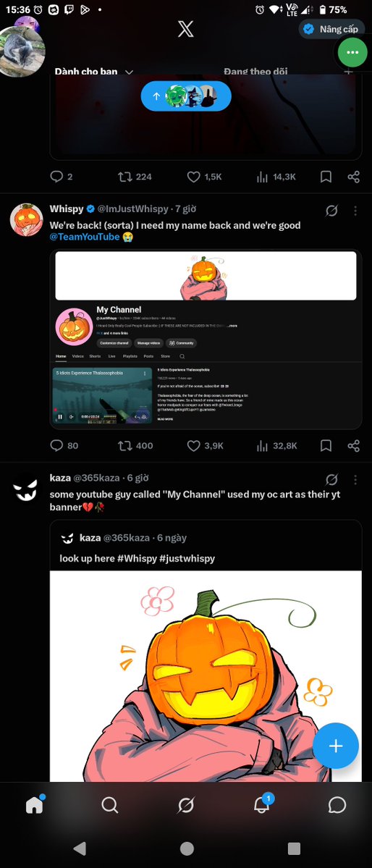Open Grok from the bottom navigation bar
The image size is (372, 868).
click(186, 805)
